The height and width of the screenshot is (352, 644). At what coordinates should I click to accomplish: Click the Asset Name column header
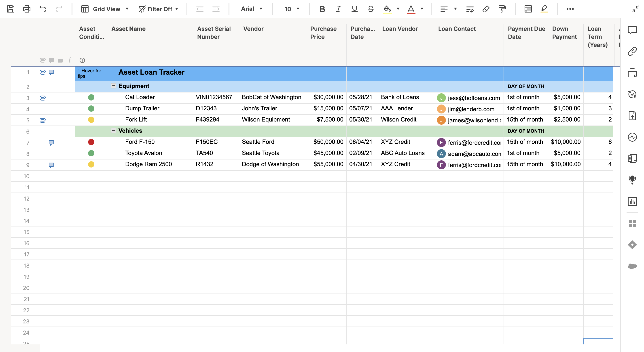(129, 29)
